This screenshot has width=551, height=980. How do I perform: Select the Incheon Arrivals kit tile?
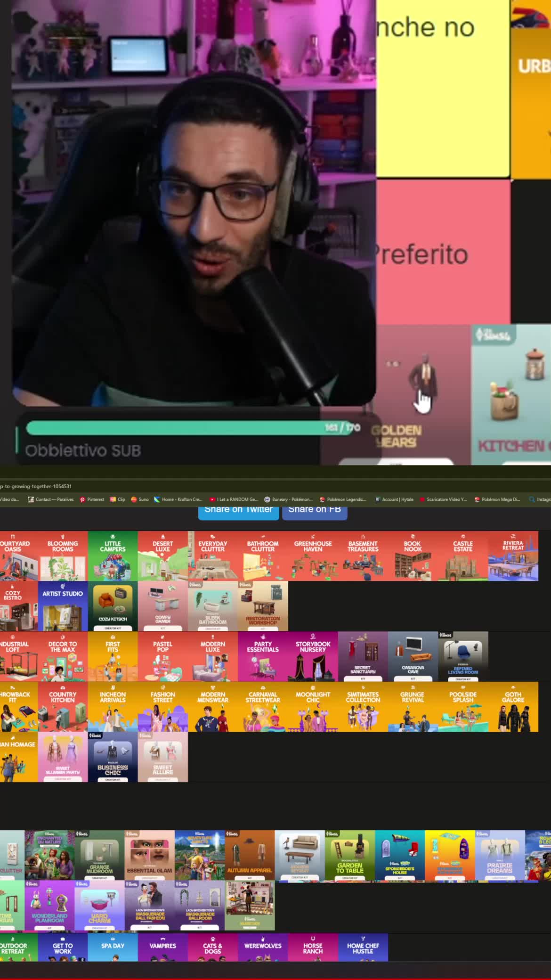click(113, 707)
